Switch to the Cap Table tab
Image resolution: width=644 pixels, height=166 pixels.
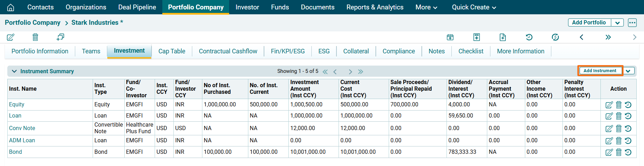172,51
